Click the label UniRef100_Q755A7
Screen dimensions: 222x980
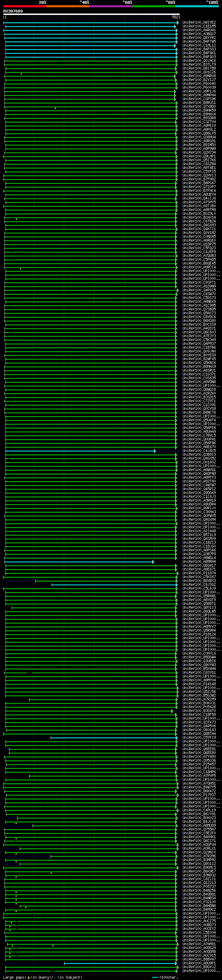tap(199, 829)
